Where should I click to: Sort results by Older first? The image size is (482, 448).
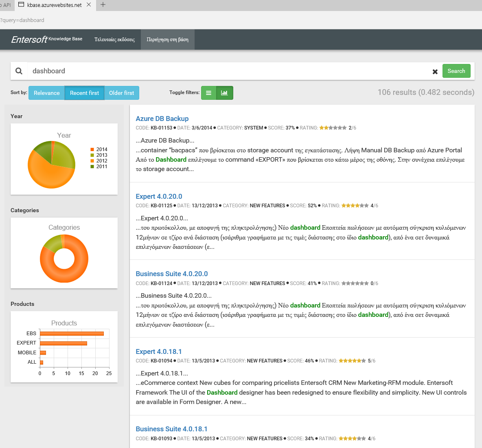point(121,93)
